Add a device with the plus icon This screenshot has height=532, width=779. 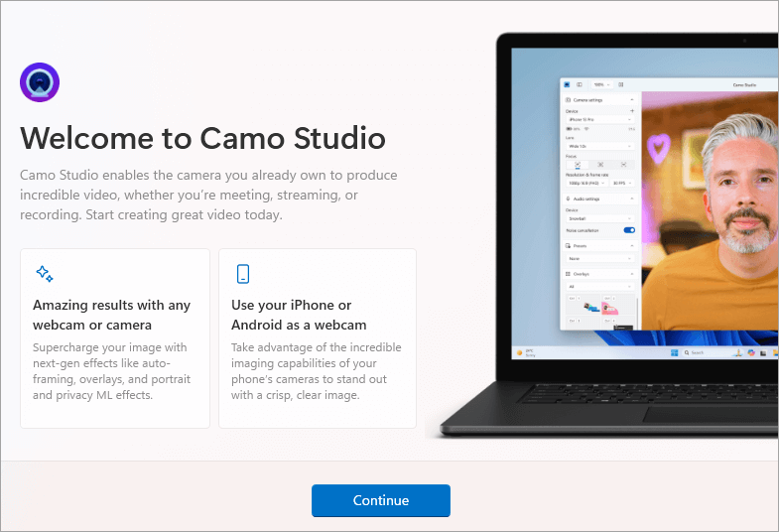coord(632,111)
